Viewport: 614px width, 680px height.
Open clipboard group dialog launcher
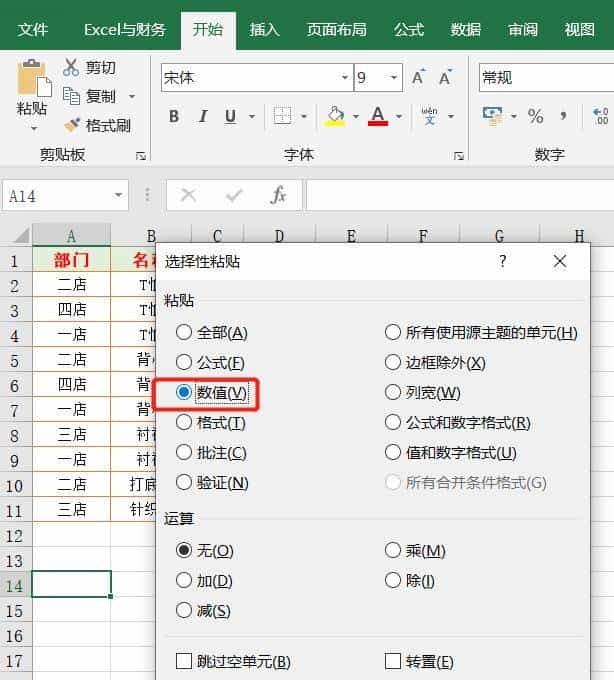pyautogui.click(x=140, y=156)
